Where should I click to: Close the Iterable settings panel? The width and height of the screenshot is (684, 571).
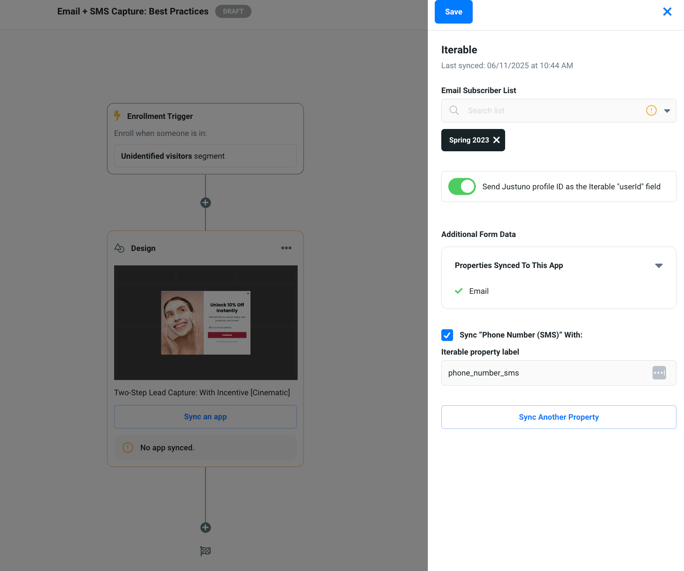click(x=667, y=12)
